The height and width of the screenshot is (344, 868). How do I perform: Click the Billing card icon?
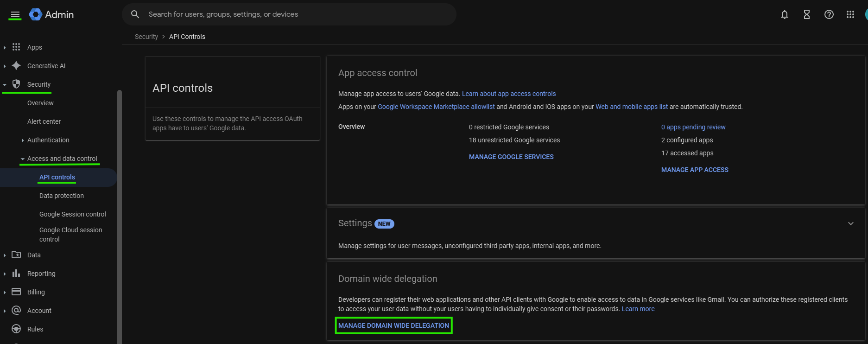tap(16, 292)
